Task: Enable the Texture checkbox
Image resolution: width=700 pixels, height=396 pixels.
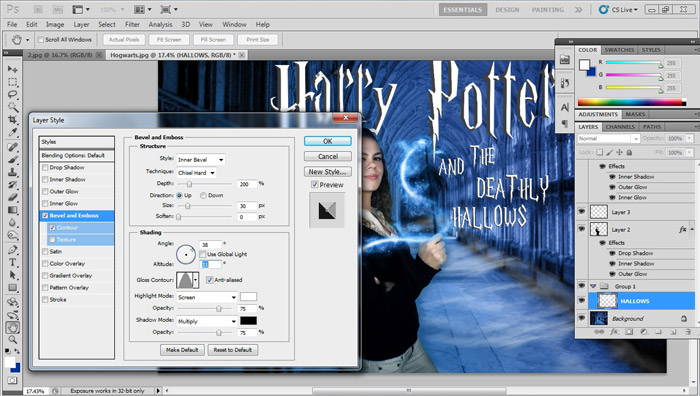Action: pos(53,240)
